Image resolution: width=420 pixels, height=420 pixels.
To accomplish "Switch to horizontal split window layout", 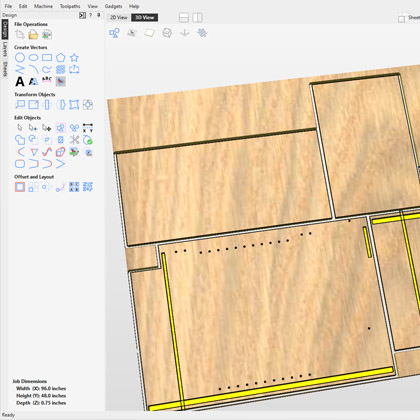I will tap(184, 18).
